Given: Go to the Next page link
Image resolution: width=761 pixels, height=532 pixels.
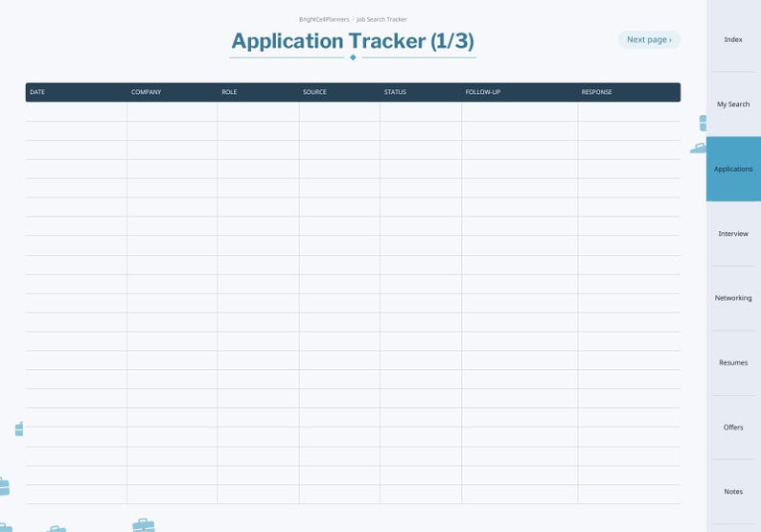Looking at the screenshot, I should click(x=649, y=40).
